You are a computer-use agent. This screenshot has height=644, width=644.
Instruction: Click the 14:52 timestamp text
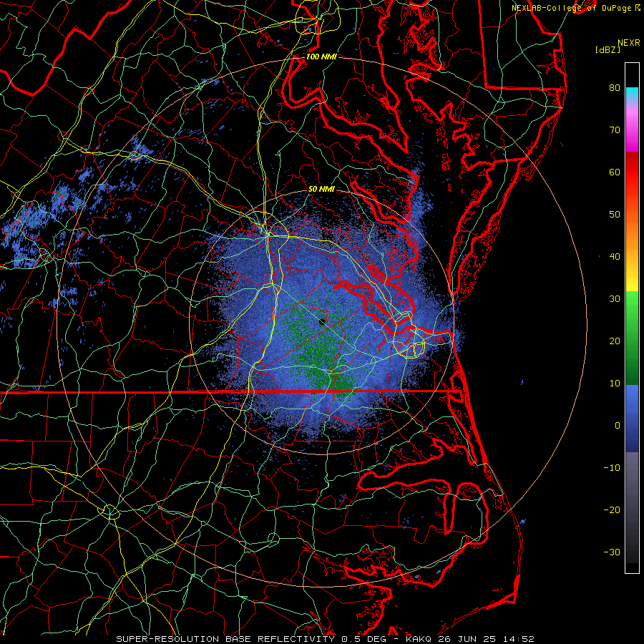click(519, 639)
